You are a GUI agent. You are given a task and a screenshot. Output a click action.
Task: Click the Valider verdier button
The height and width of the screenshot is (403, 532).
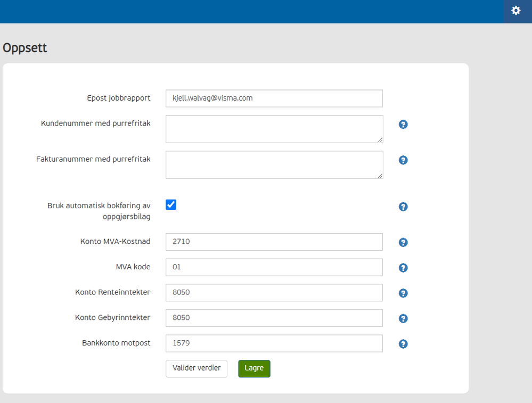click(x=197, y=368)
